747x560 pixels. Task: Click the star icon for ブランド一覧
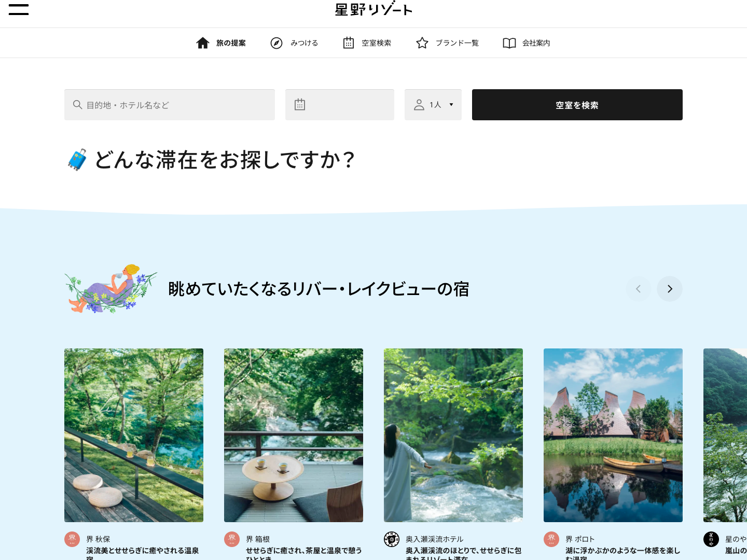pos(422,43)
